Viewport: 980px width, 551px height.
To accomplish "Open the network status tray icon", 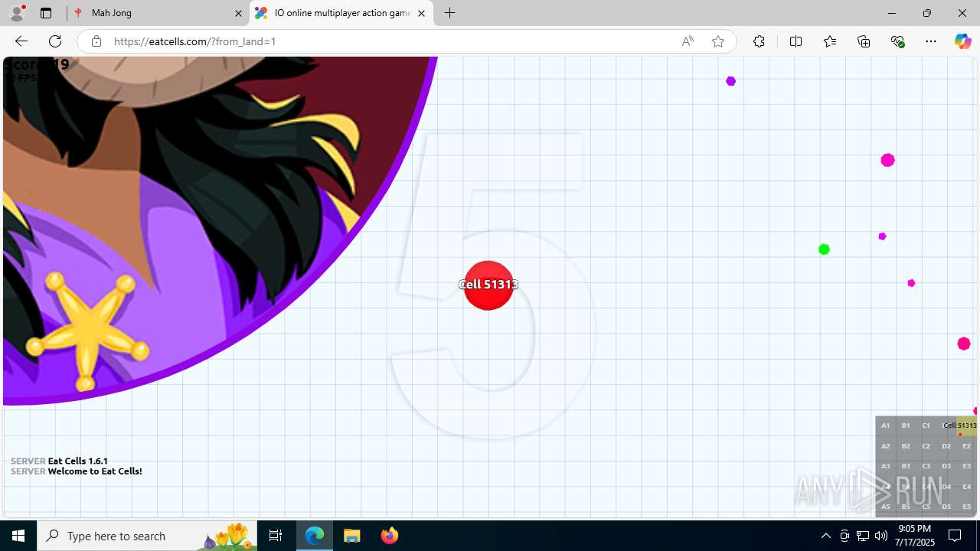I will pos(862,536).
